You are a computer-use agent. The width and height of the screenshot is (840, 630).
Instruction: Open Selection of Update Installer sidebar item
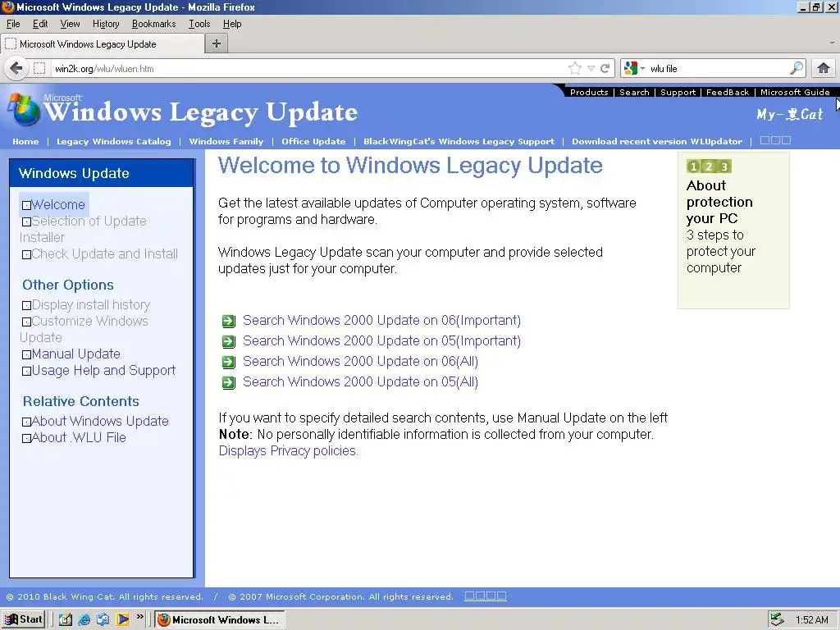[x=83, y=230]
